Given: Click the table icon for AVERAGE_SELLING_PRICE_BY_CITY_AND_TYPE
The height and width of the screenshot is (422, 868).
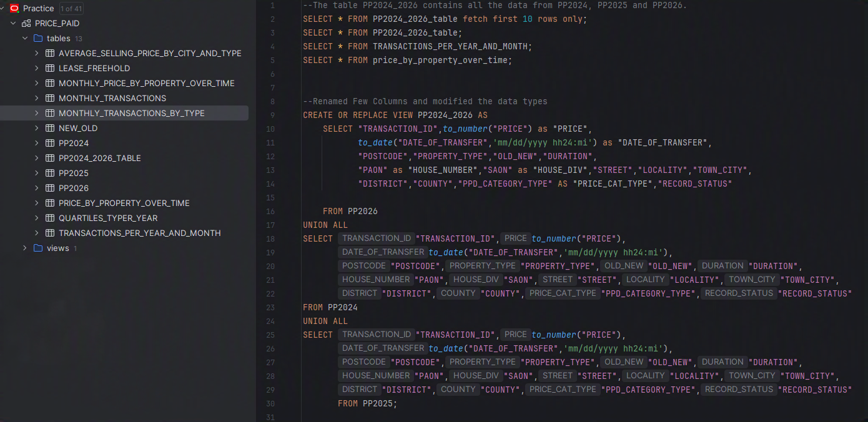Looking at the screenshot, I should point(50,53).
